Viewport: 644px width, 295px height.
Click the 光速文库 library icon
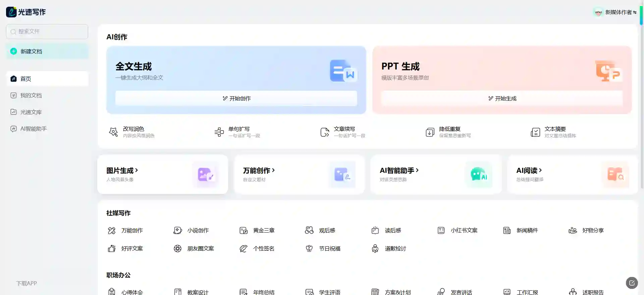pyautogui.click(x=13, y=112)
